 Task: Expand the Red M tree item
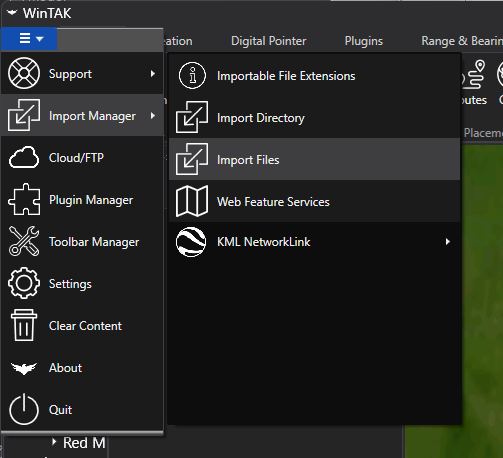pyautogui.click(x=54, y=442)
